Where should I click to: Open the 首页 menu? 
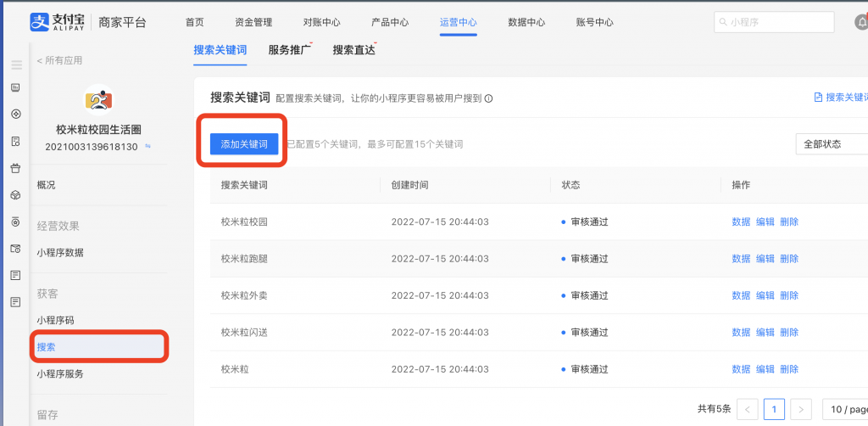[194, 23]
